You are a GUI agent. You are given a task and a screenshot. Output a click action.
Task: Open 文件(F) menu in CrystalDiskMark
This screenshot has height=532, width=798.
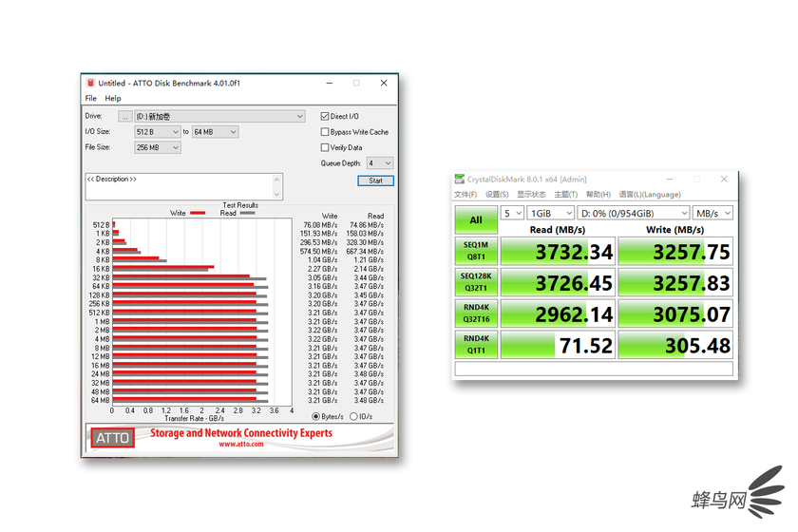(465, 195)
